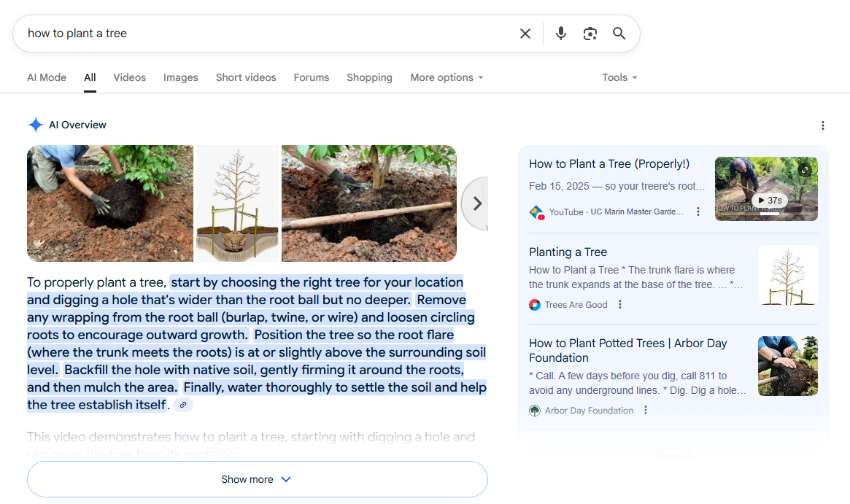Image resolution: width=850 pixels, height=504 pixels.
Task: Advance the image carousel with the right arrow
Action: point(477,203)
